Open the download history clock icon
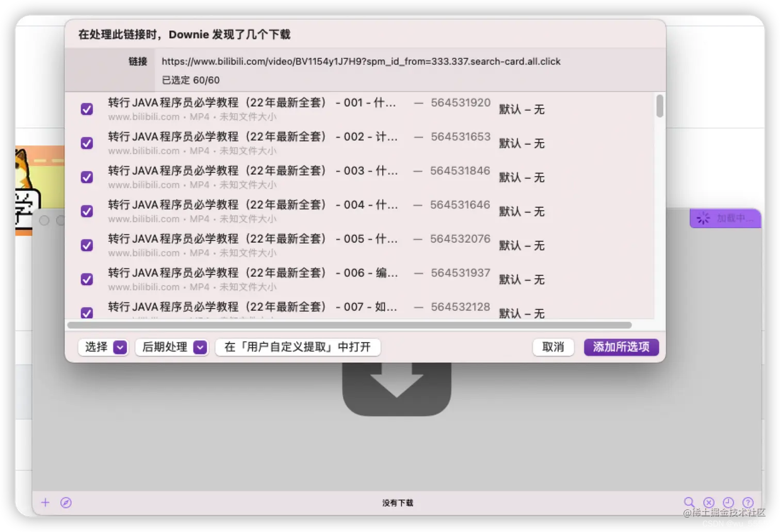The height and width of the screenshot is (532, 780). pyautogui.click(x=728, y=502)
